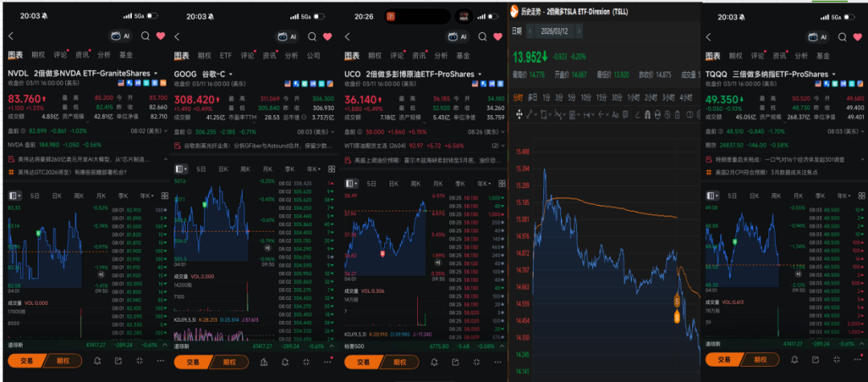This screenshot has width=868, height=382.
Task: Open the 公司 tab in the GOOG panel
Action: 313,55
